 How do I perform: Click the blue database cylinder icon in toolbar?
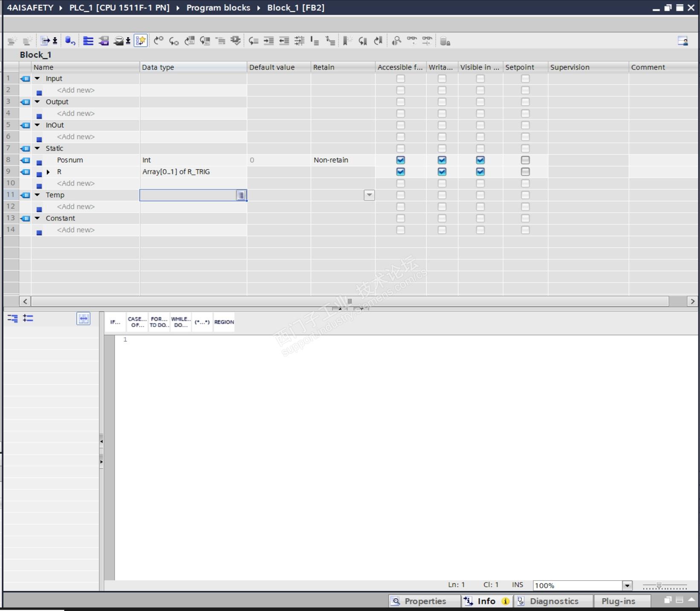coord(70,41)
